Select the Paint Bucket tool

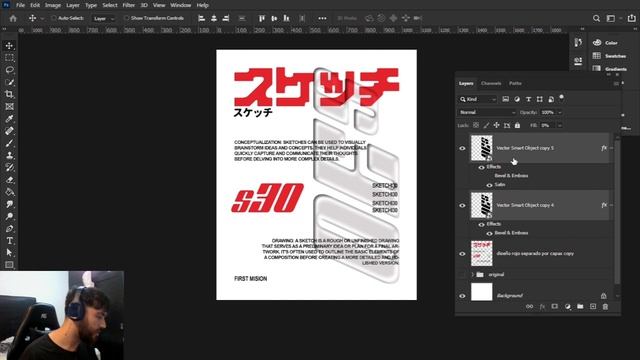click(9, 192)
